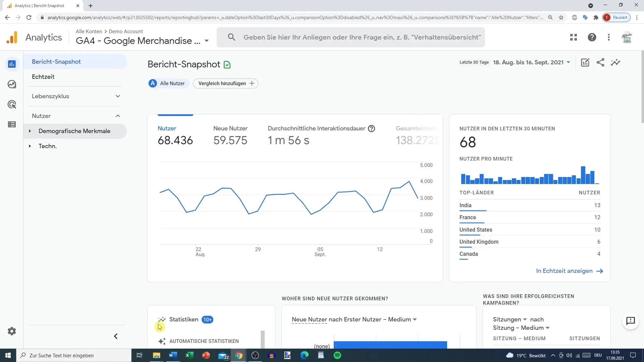The image size is (644, 362).
Task: Click the Google Analytics logo
Action: point(12,37)
